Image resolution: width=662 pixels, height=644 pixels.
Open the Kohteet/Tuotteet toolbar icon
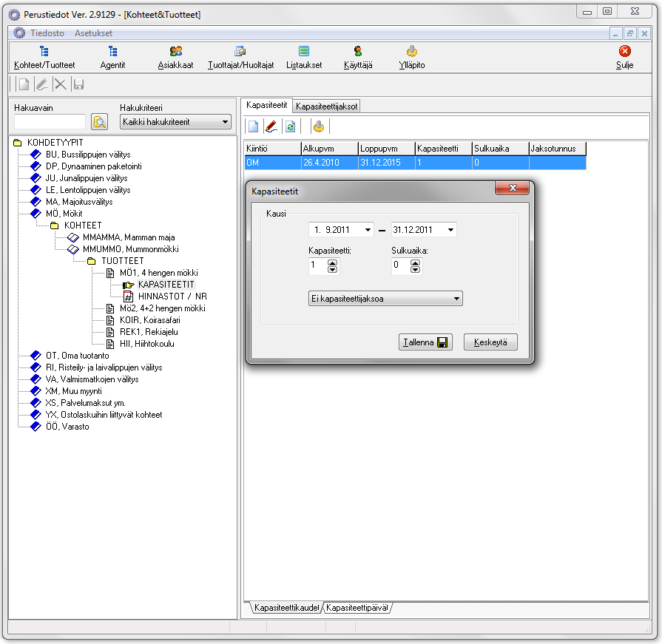(x=44, y=58)
